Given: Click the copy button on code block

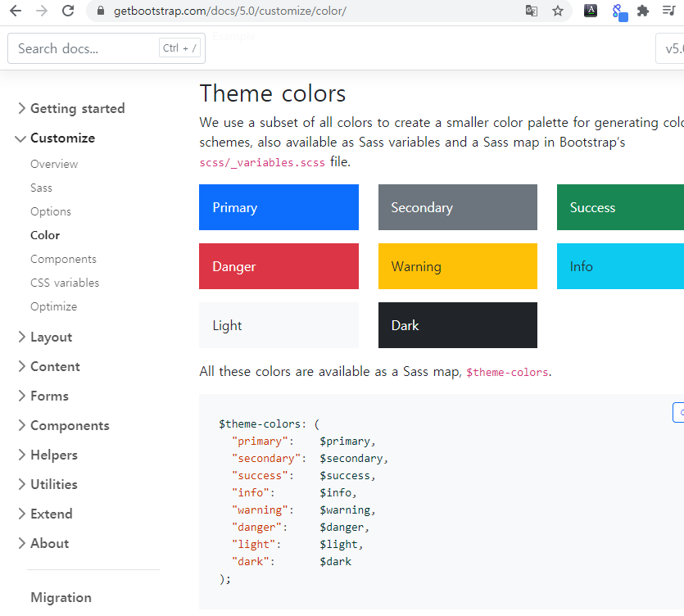Looking at the screenshot, I should 678,412.
